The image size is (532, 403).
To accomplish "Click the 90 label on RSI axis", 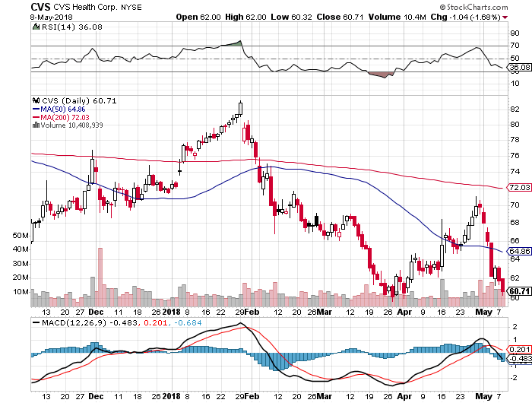I will pos(515,33).
